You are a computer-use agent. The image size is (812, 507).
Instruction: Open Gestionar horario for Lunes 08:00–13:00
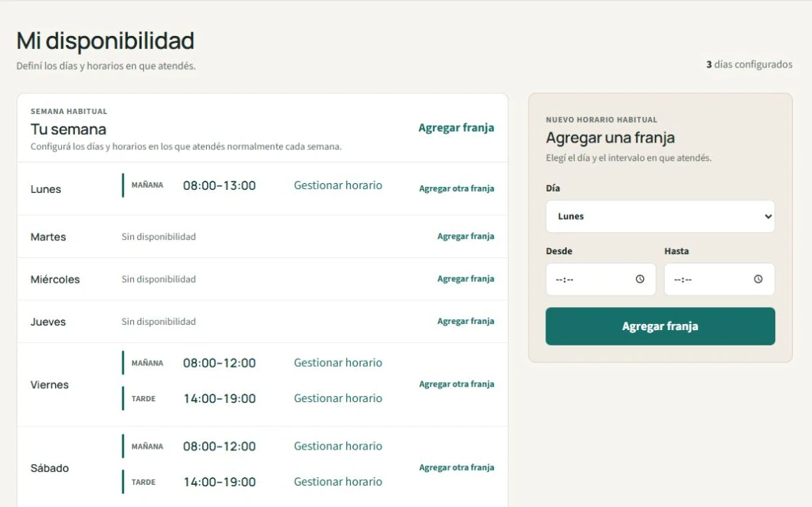coord(338,185)
